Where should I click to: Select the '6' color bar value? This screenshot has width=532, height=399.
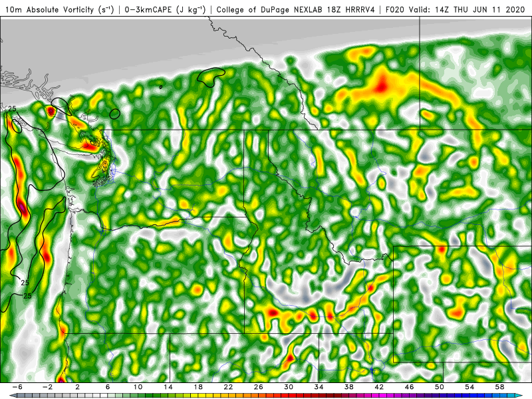108,387
